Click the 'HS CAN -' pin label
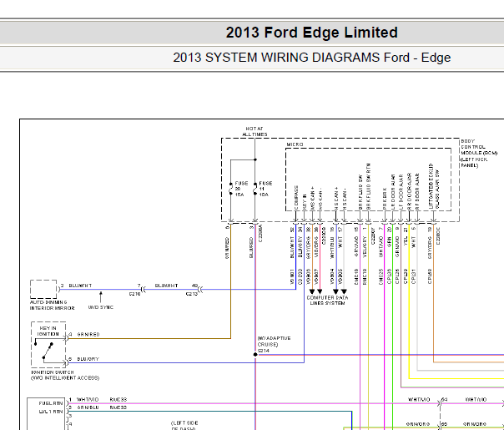The height and width of the screenshot is (430, 504). (345, 200)
